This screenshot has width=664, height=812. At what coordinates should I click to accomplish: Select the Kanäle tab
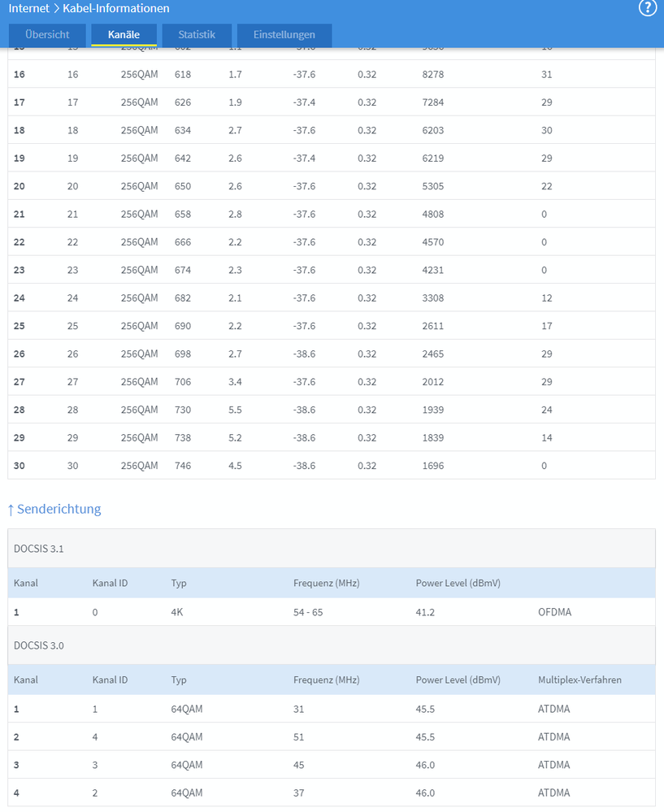click(124, 35)
